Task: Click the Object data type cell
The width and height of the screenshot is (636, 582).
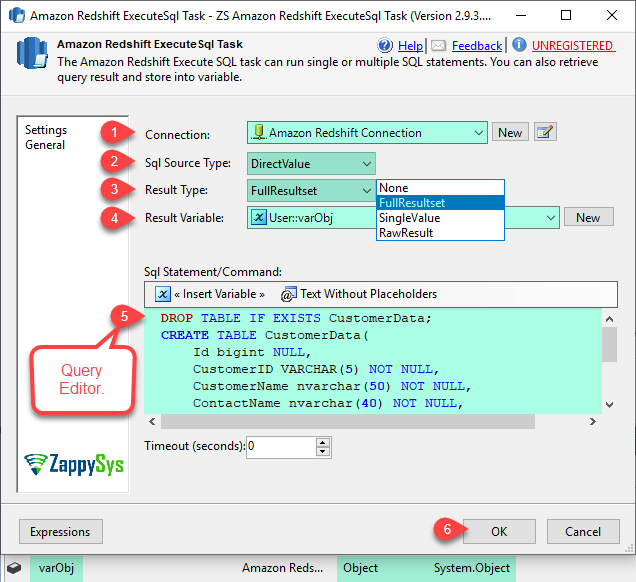Action: (x=360, y=568)
